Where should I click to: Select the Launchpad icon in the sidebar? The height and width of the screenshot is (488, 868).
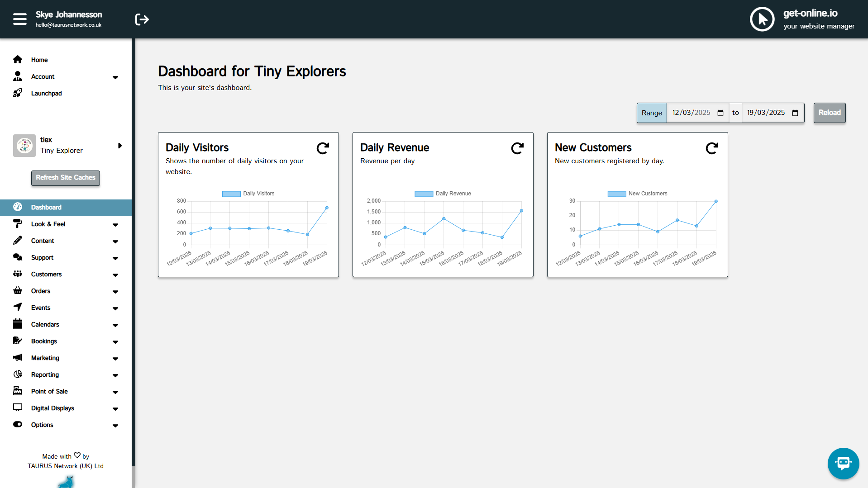[18, 93]
